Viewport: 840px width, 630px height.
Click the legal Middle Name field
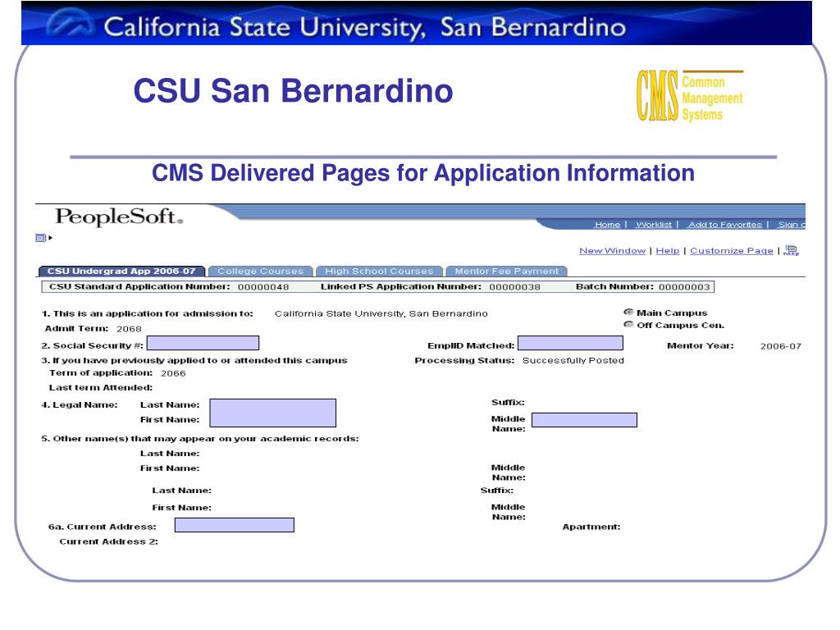coord(584,420)
